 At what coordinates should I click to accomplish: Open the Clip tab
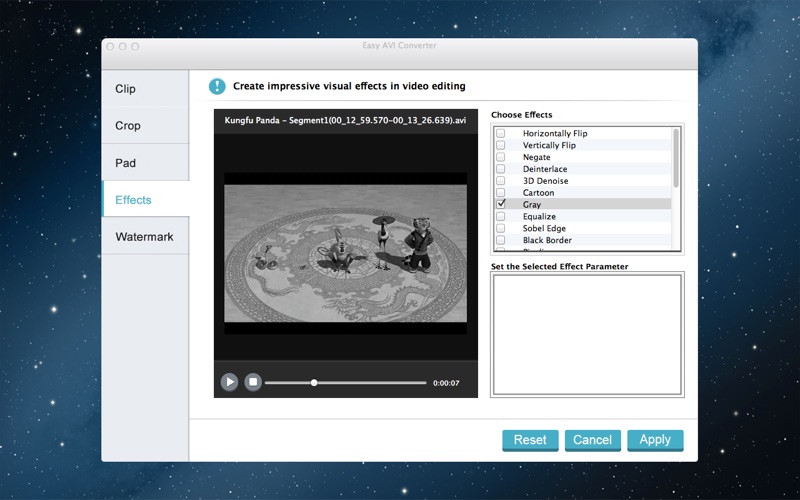tap(145, 89)
